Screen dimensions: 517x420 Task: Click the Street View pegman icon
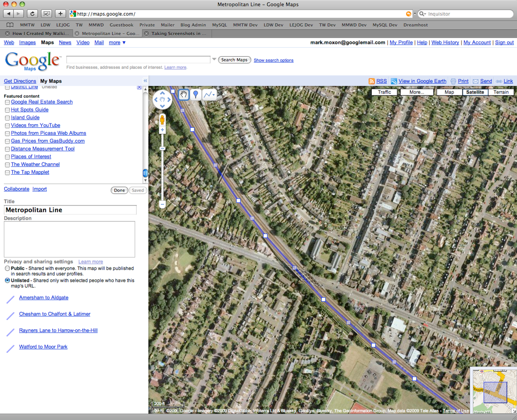(x=162, y=120)
